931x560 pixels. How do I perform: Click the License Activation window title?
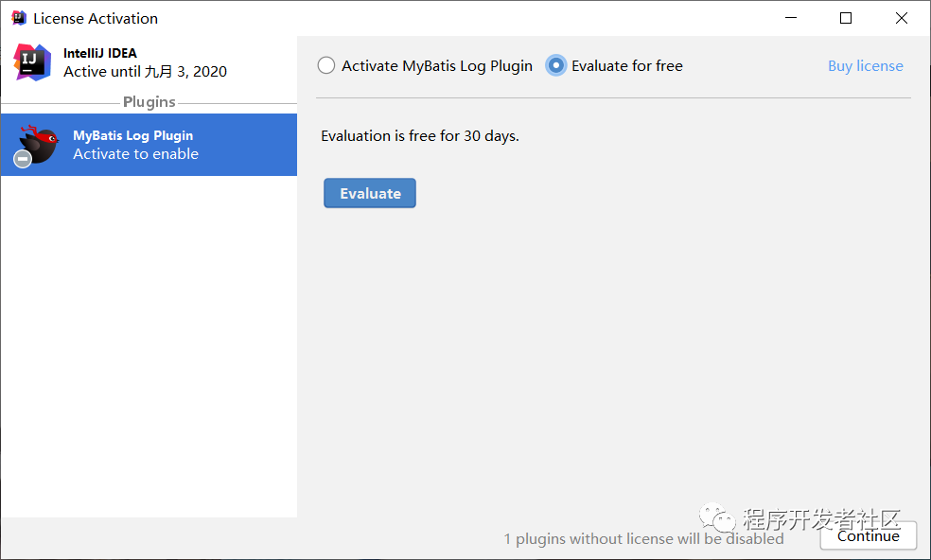(96, 18)
